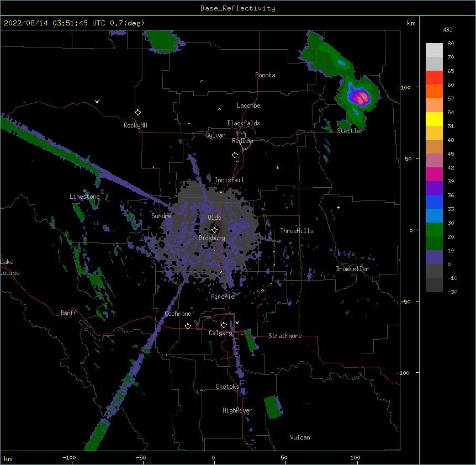Select the red swatch between 60 and 65 dBZ
The image size is (476, 465).
coord(434,77)
